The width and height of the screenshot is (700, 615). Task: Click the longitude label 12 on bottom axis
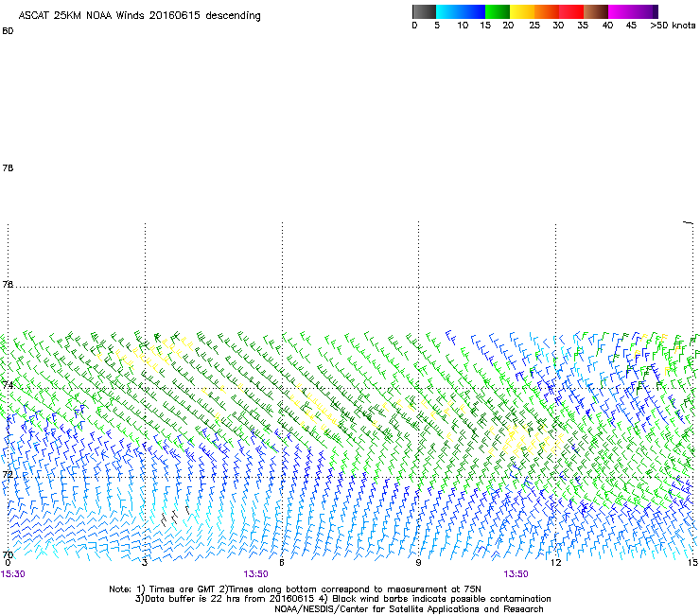pos(555,562)
